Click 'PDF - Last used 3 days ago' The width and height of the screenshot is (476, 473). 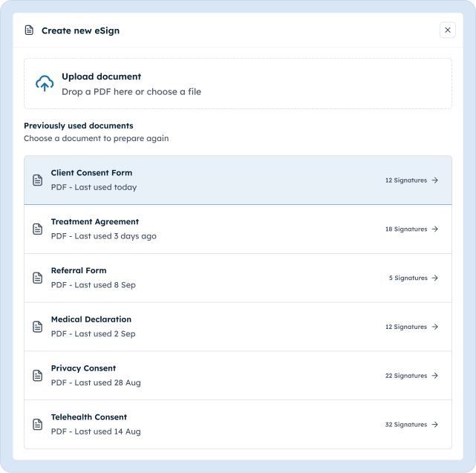coord(104,236)
